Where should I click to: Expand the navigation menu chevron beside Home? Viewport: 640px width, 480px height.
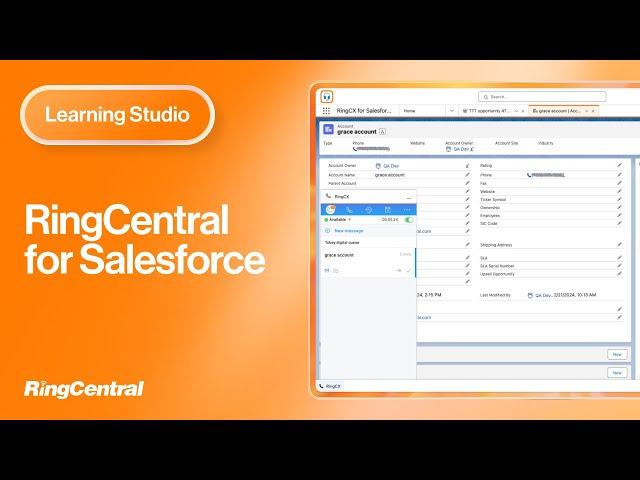click(x=451, y=111)
